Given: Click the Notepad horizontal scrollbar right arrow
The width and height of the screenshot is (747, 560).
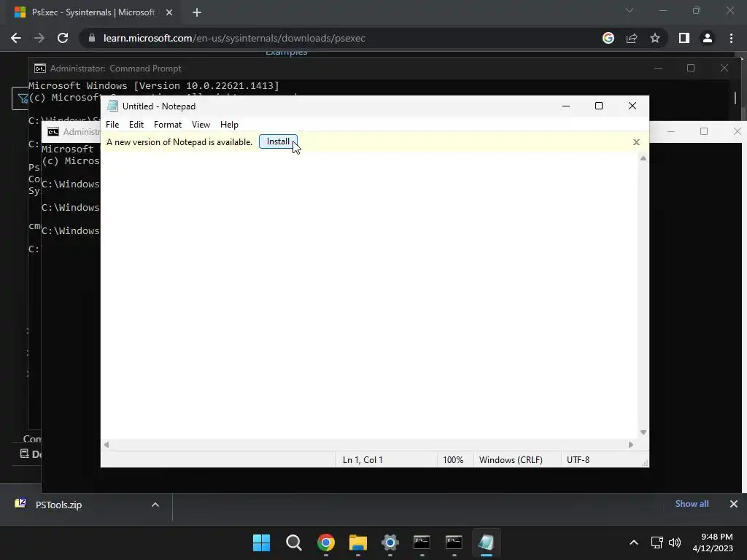Looking at the screenshot, I should click(631, 445).
